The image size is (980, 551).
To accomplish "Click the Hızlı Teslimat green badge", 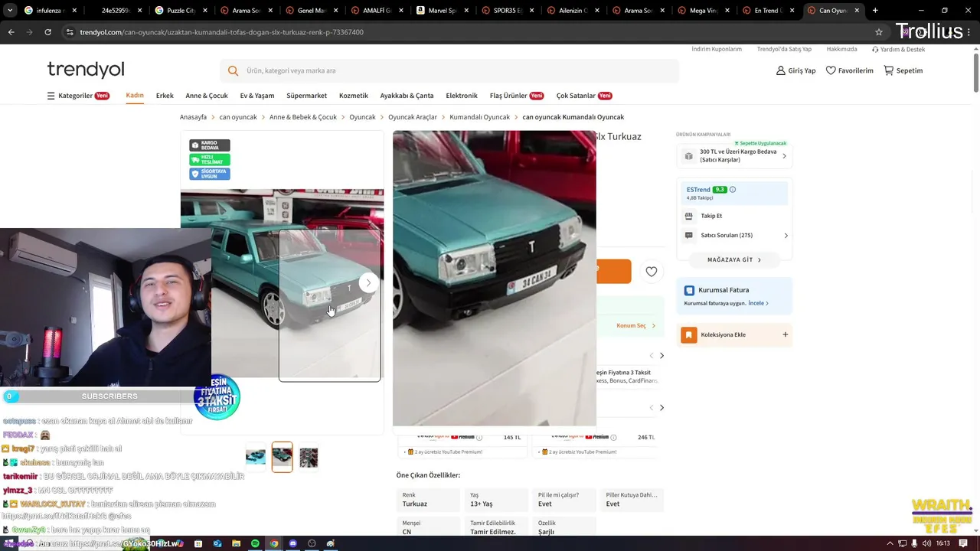I will tap(210, 159).
